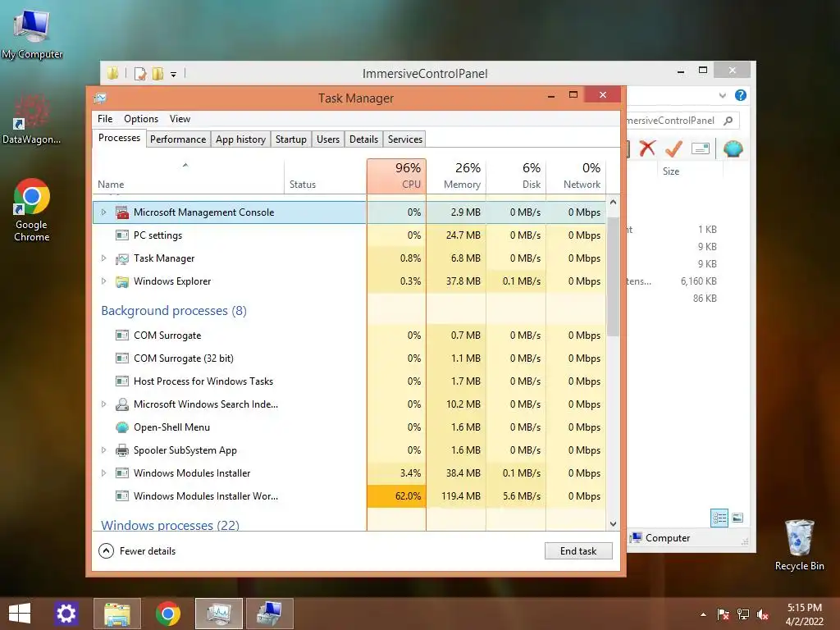This screenshot has width=840, height=630.
Task: Click the Open-Shell Menu process icon
Action: (122, 427)
